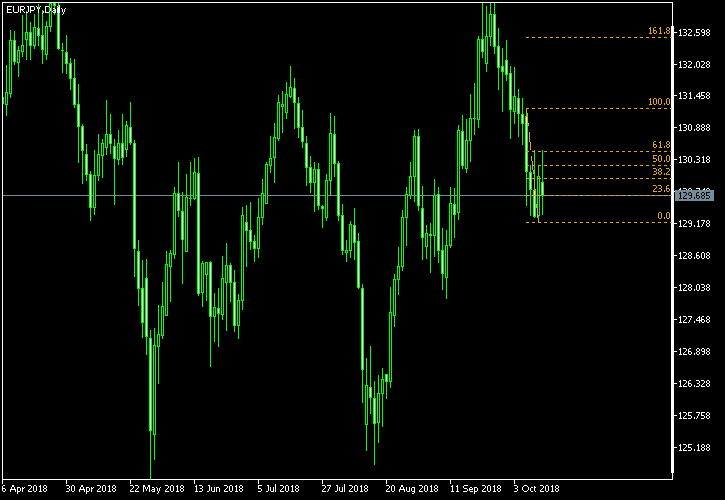Click price scale value 131.458
725x500 pixels.
click(x=694, y=96)
